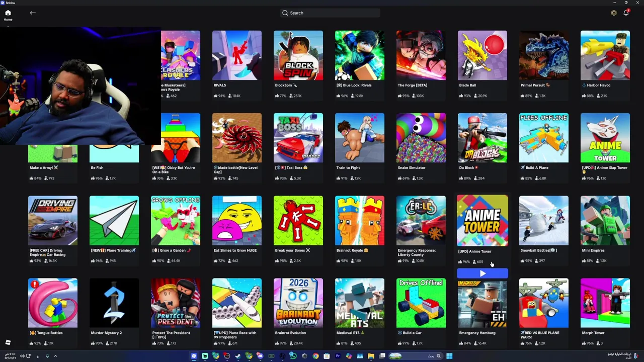Open File Explorer from the taskbar
Viewport: 644px width, 362px height.
(371, 356)
